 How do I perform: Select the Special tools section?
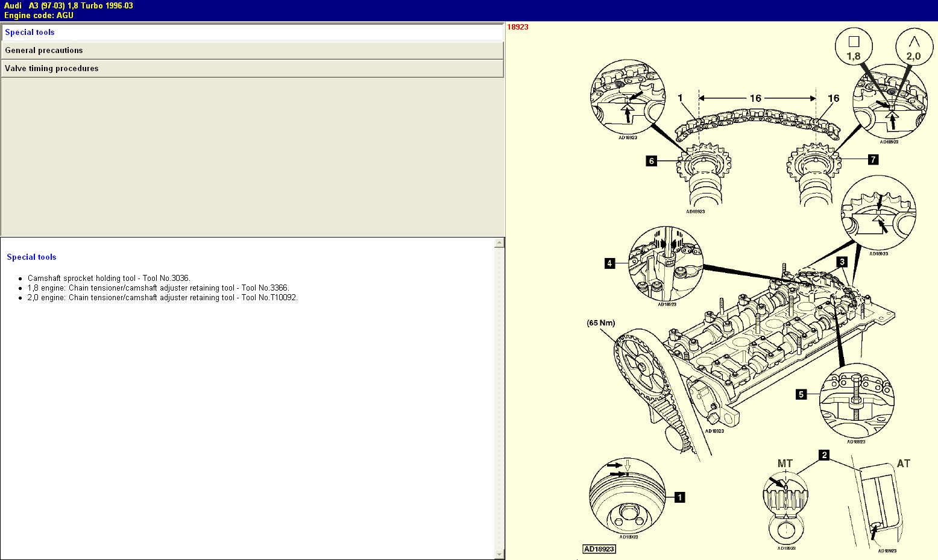point(252,33)
